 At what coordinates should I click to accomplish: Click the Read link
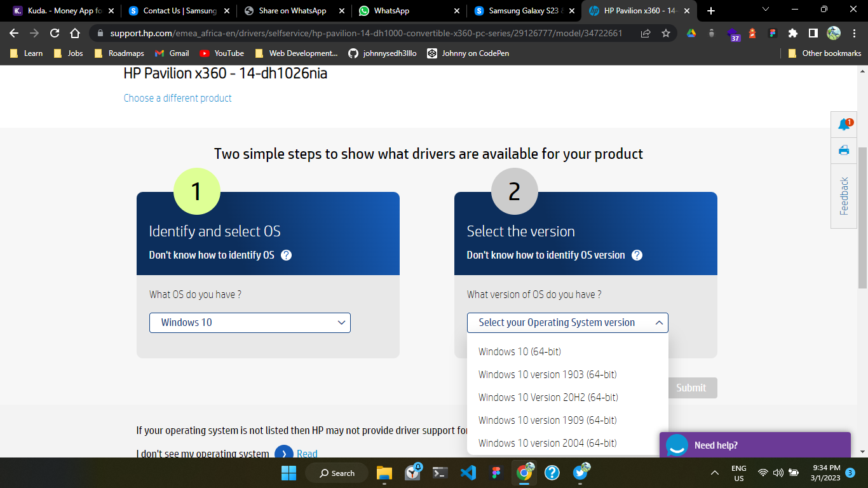pyautogui.click(x=307, y=454)
